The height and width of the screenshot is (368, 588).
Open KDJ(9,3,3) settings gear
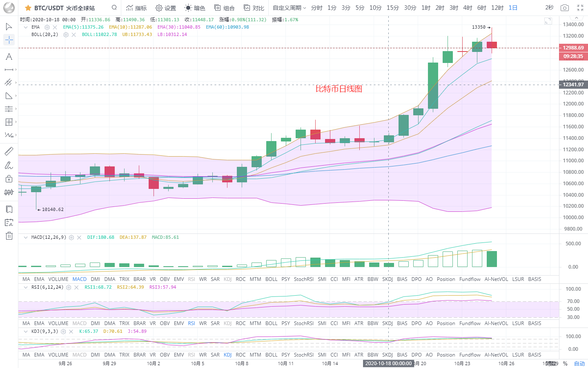click(63, 332)
